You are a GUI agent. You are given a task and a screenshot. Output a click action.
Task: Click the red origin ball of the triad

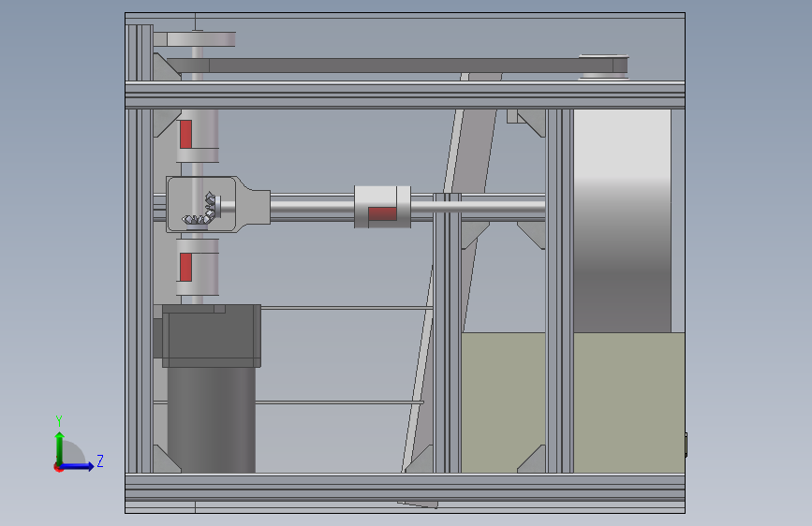(x=58, y=467)
